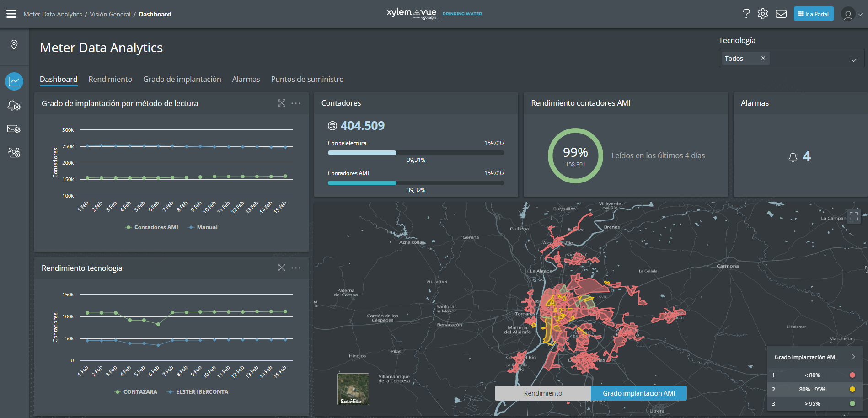Toggle ELSTER IBERCONTA legend series
This screenshot has height=418, width=868.
pos(198,392)
